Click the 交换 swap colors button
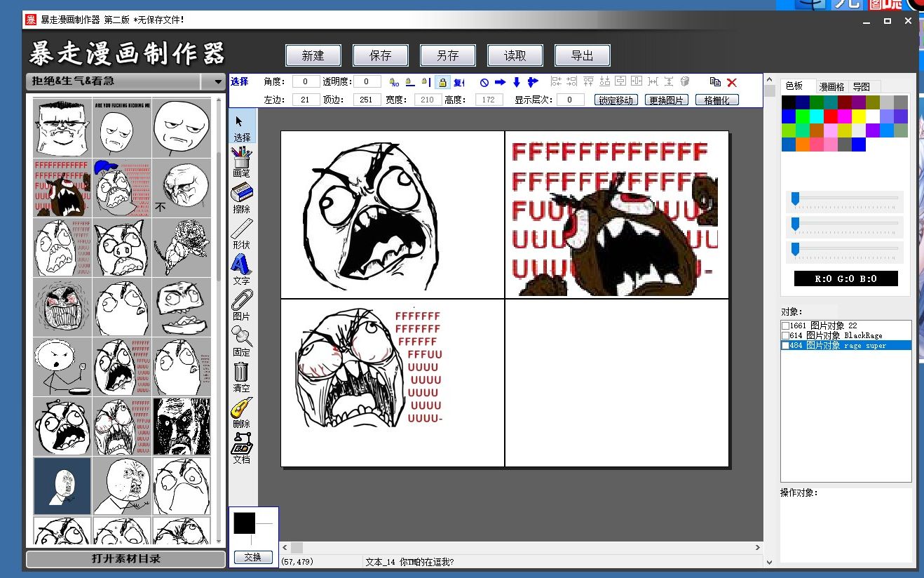Viewport: 924px width, 578px height. [x=253, y=558]
